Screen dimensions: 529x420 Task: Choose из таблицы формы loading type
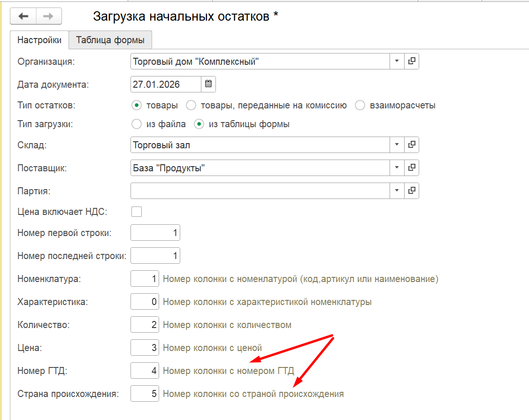click(199, 124)
